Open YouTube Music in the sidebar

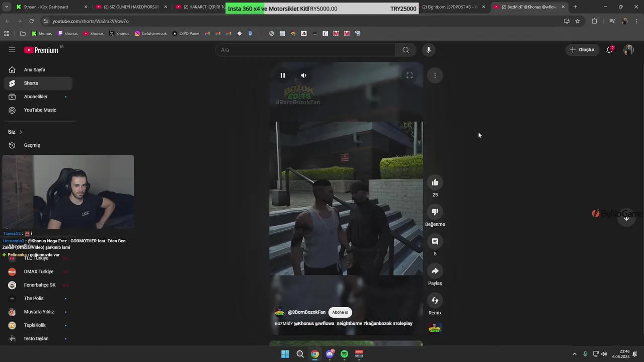pos(38,110)
